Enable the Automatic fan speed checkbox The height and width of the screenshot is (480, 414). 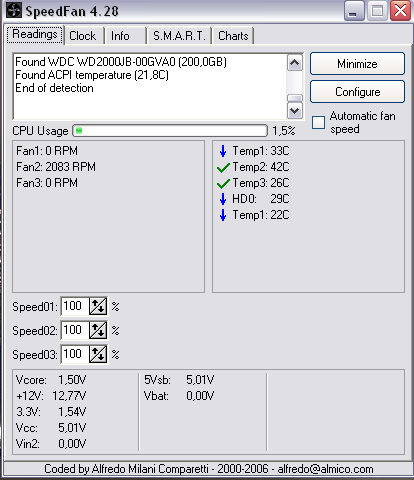[x=318, y=122]
